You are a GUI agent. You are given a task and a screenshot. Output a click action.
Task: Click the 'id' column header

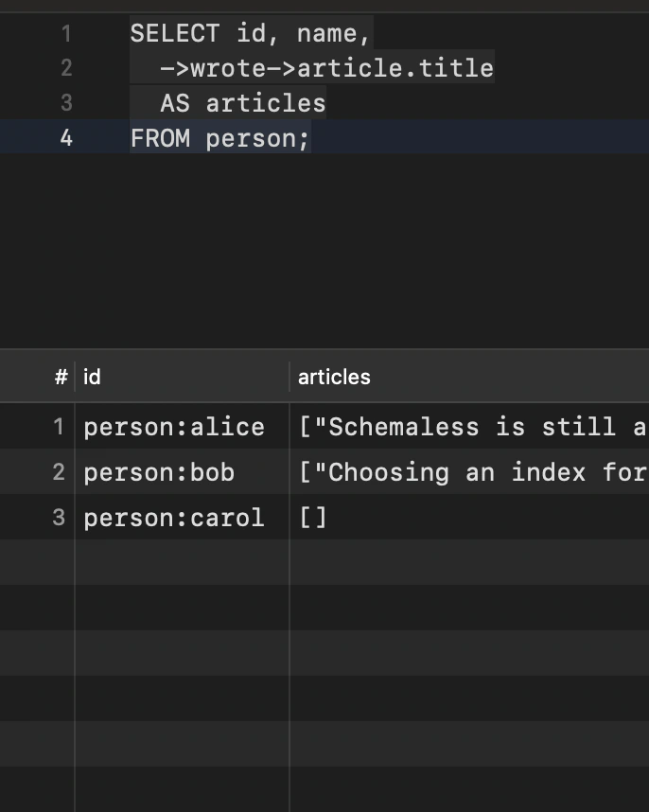[182, 377]
